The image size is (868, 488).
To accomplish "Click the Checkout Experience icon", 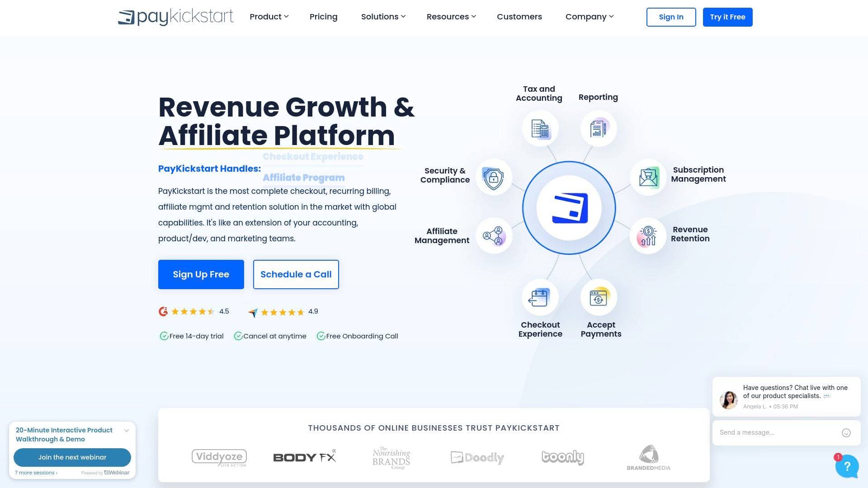I will click(540, 298).
